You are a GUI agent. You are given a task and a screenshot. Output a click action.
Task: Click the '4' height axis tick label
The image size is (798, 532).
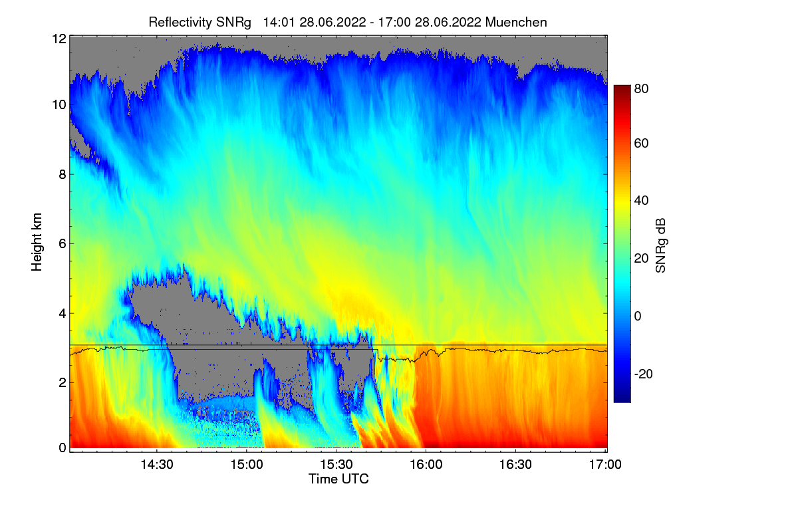[x=63, y=313]
